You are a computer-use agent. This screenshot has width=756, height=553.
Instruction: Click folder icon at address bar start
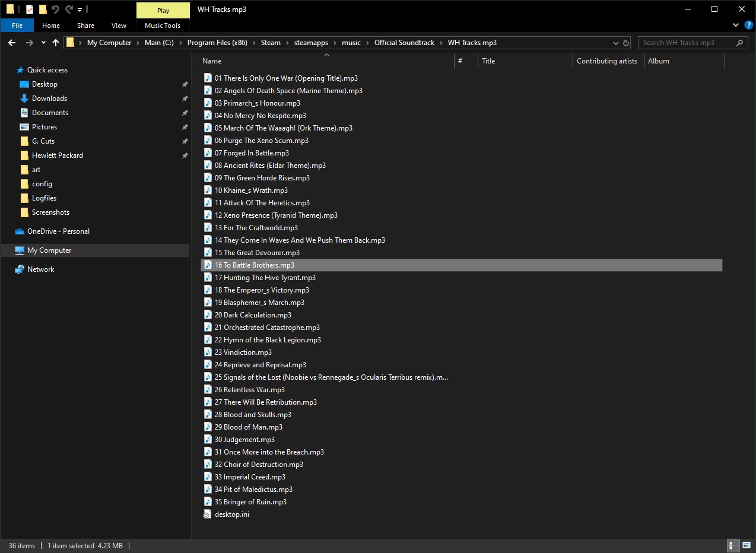[71, 43]
